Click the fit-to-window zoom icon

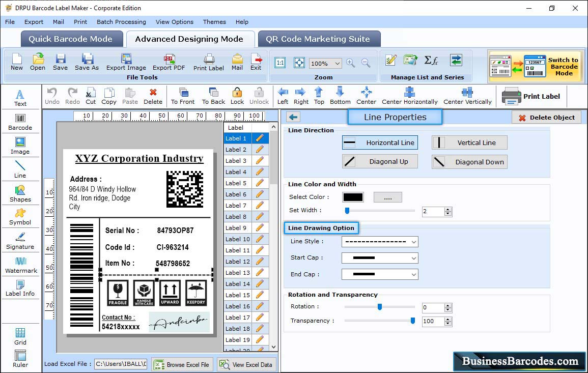(299, 63)
